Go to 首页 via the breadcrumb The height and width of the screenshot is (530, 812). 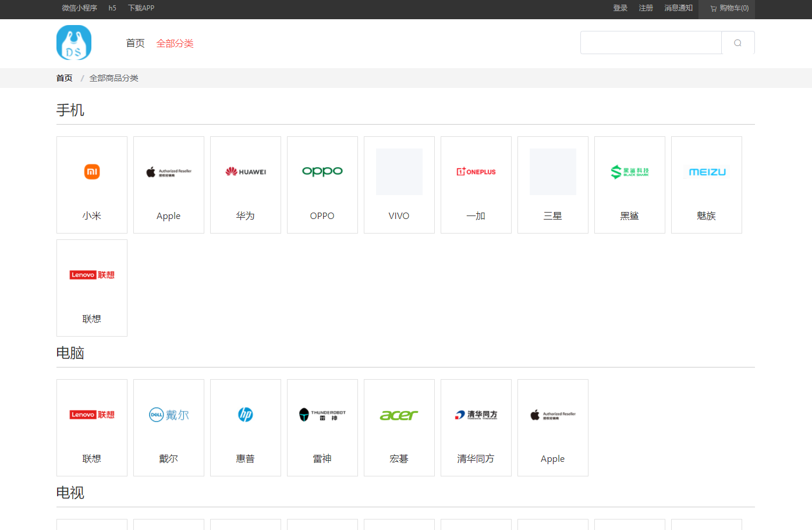tap(65, 78)
